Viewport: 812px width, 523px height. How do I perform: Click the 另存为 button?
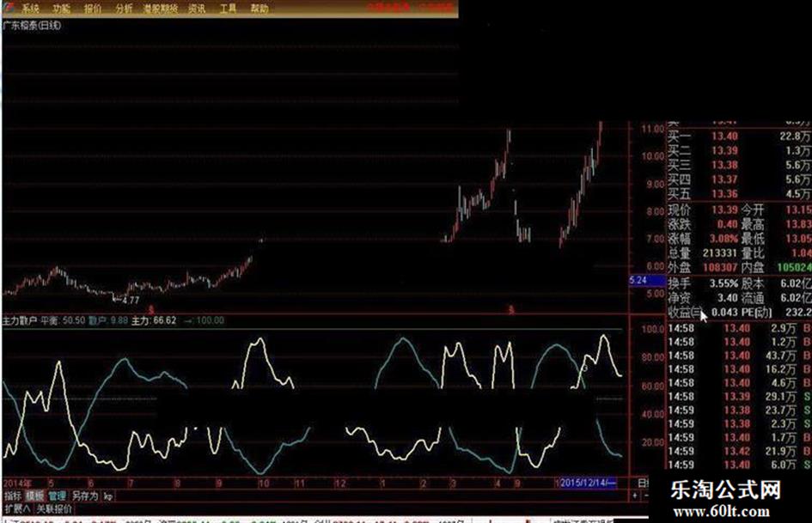pyautogui.click(x=85, y=496)
